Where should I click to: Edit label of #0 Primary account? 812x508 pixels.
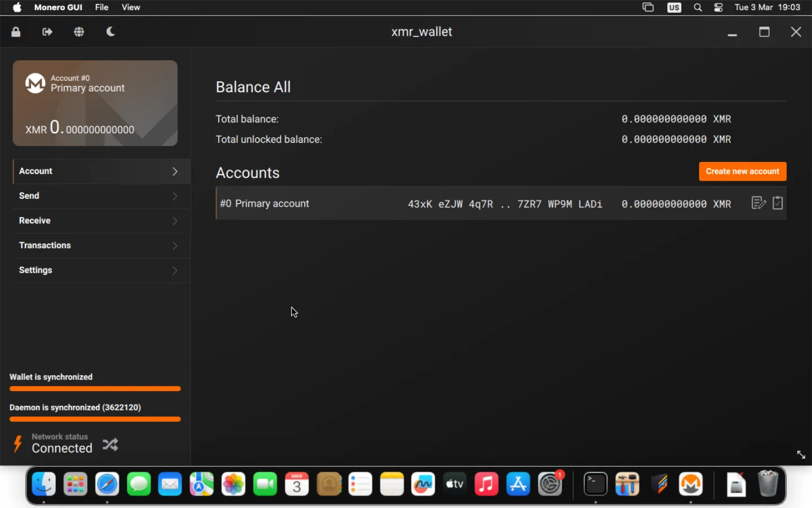tap(758, 203)
